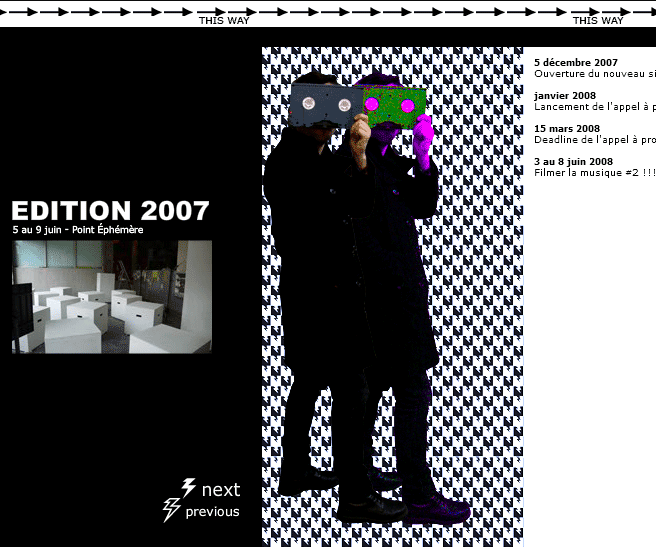Open the 'Deadline de l'appel' news item
656x547 pixels.
594,140
